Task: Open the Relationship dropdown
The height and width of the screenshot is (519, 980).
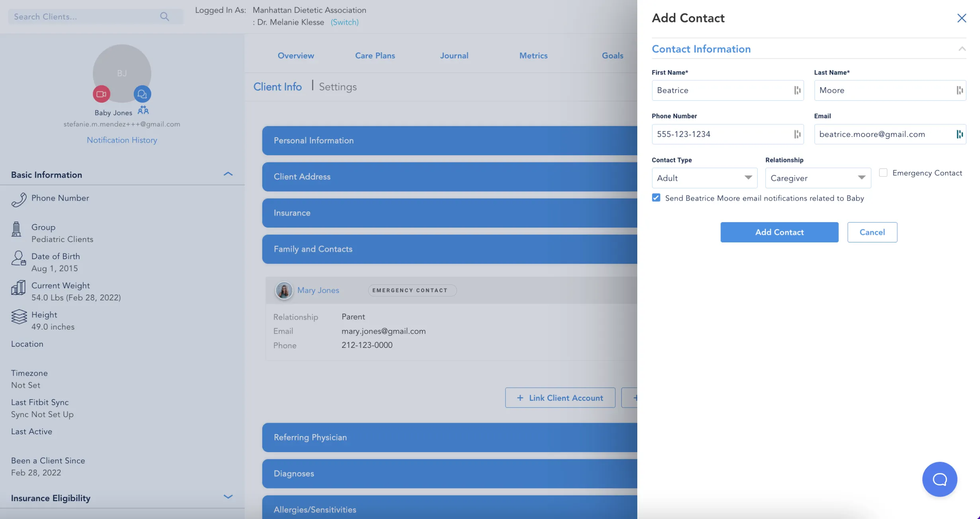Action: pyautogui.click(x=818, y=178)
